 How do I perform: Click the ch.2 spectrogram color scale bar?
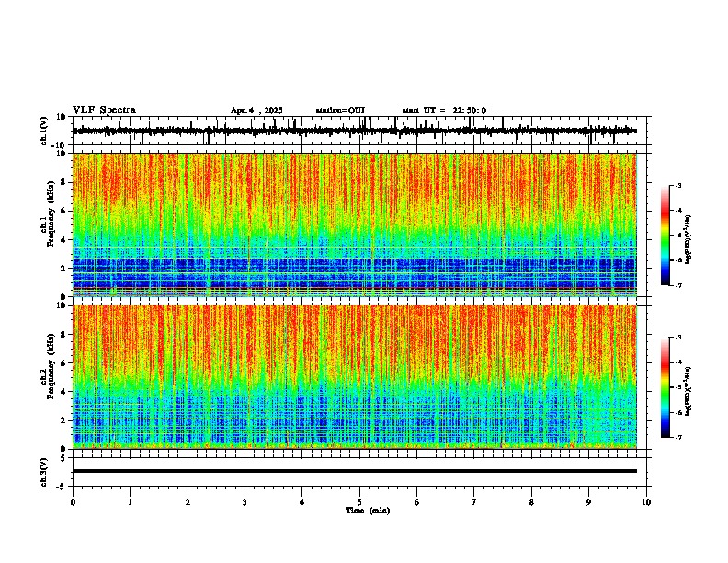(665, 387)
